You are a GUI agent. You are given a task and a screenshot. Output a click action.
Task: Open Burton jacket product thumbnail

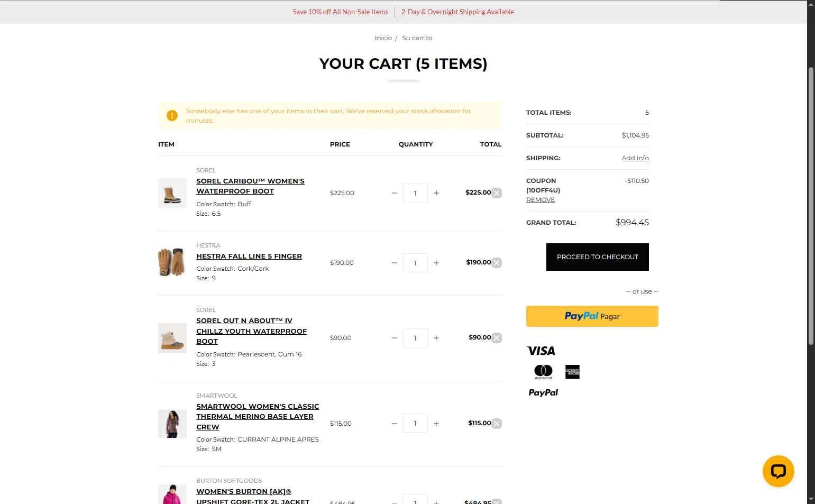tap(172, 494)
